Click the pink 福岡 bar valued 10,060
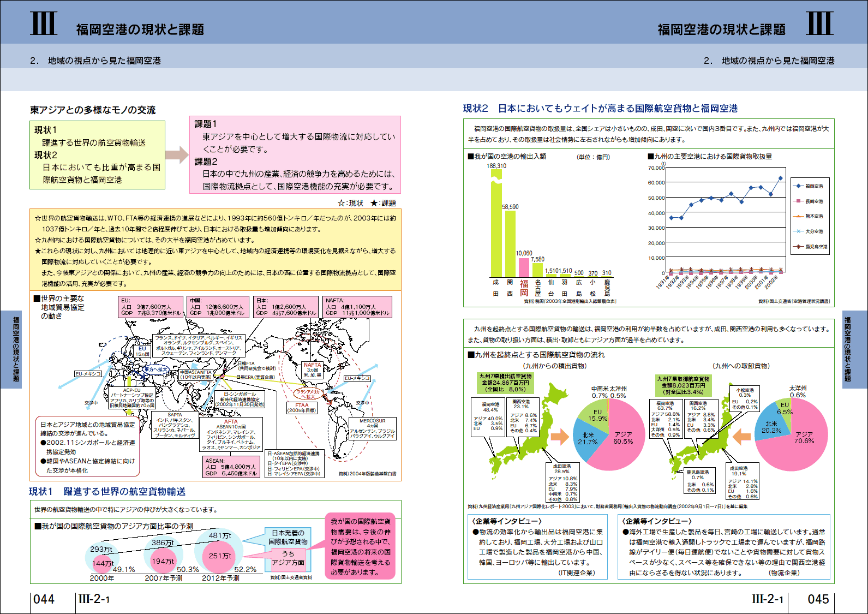The image size is (868, 614). (x=524, y=267)
